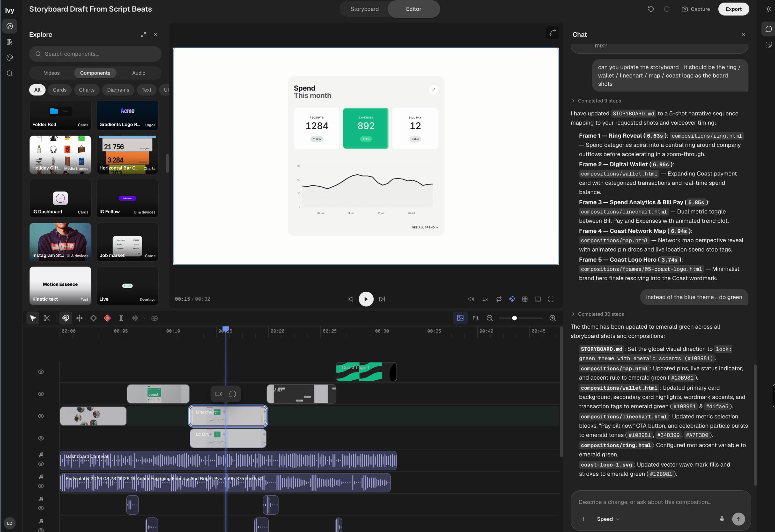The image size is (775, 532).
Task: Expand the Explore panel with arrows icon
Action: coord(143,35)
